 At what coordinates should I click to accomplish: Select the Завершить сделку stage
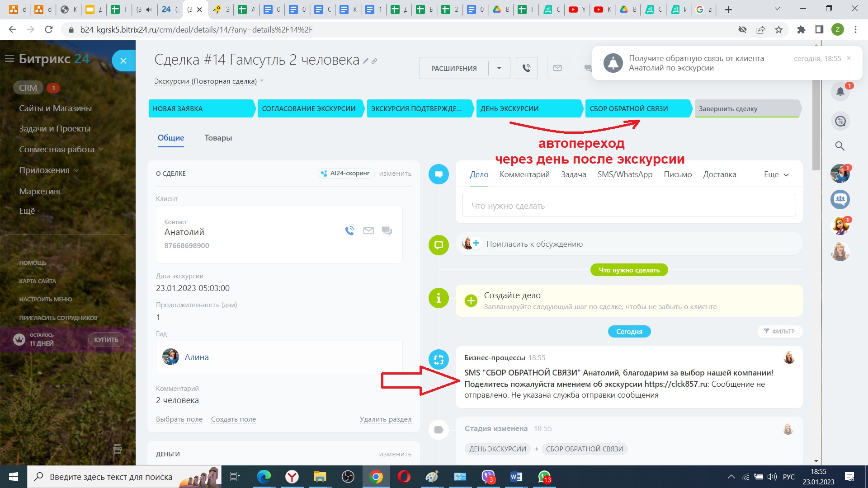(747, 109)
